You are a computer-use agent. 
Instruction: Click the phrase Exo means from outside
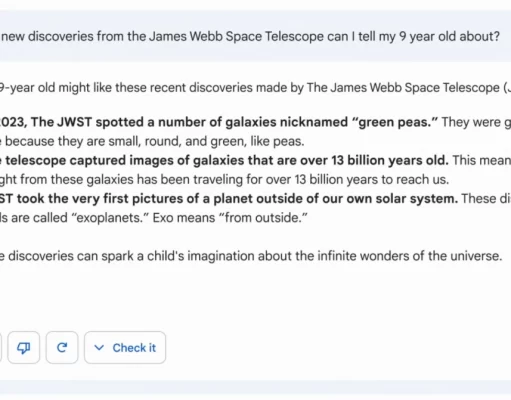(230, 218)
